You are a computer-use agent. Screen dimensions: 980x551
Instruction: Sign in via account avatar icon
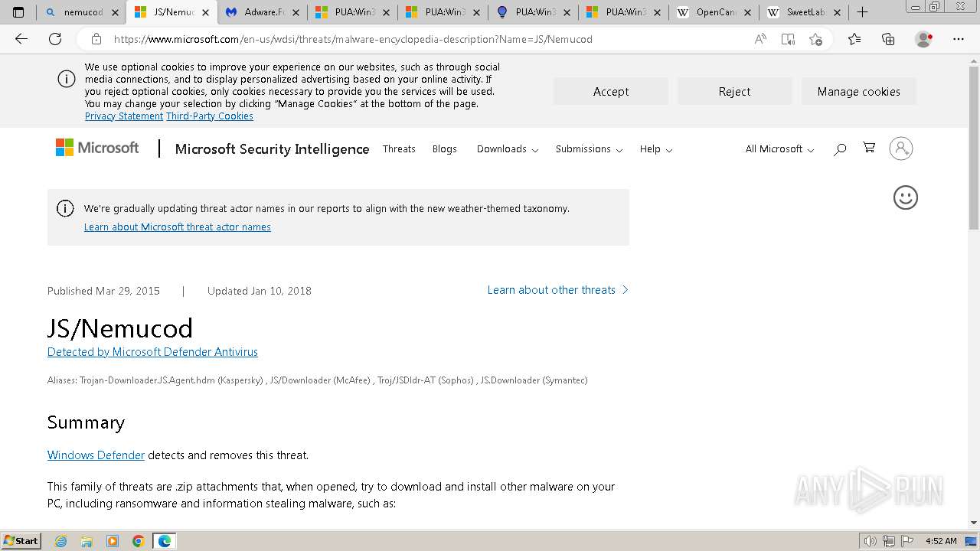coord(901,148)
